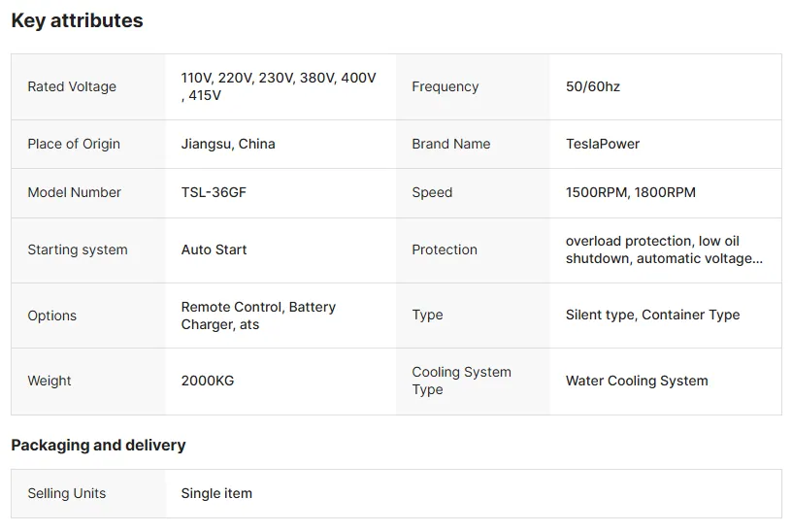Select the TSL-36GF model number
The width and height of the screenshot is (792, 532).
point(214,192)
